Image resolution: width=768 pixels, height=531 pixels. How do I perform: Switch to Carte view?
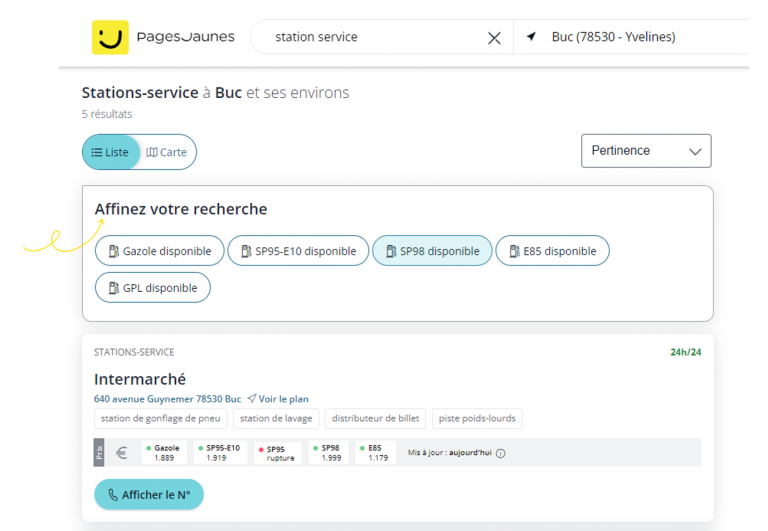click(x=167, y=152)
